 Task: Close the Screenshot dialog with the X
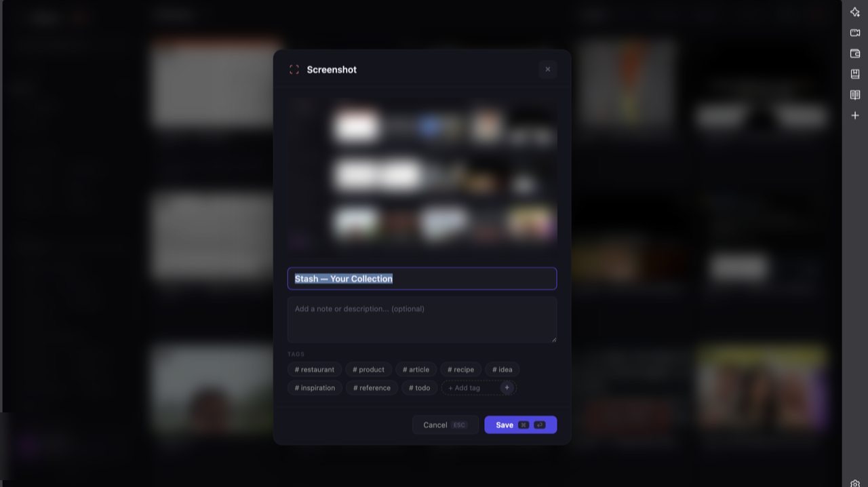pyautogui.click(x=548, y=69)
